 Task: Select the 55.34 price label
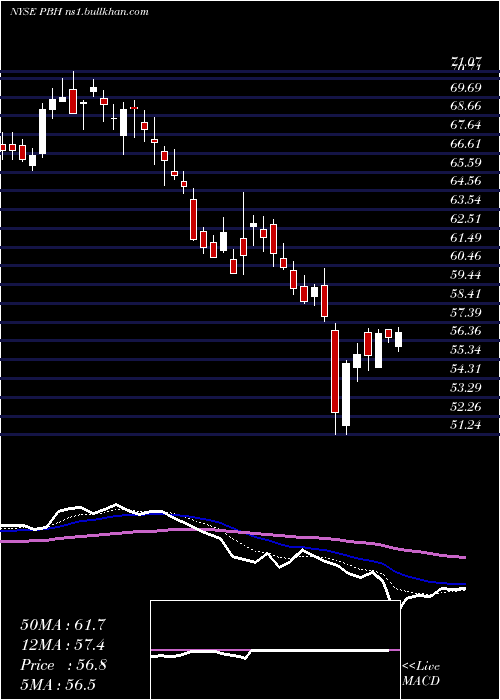point(466,350)
